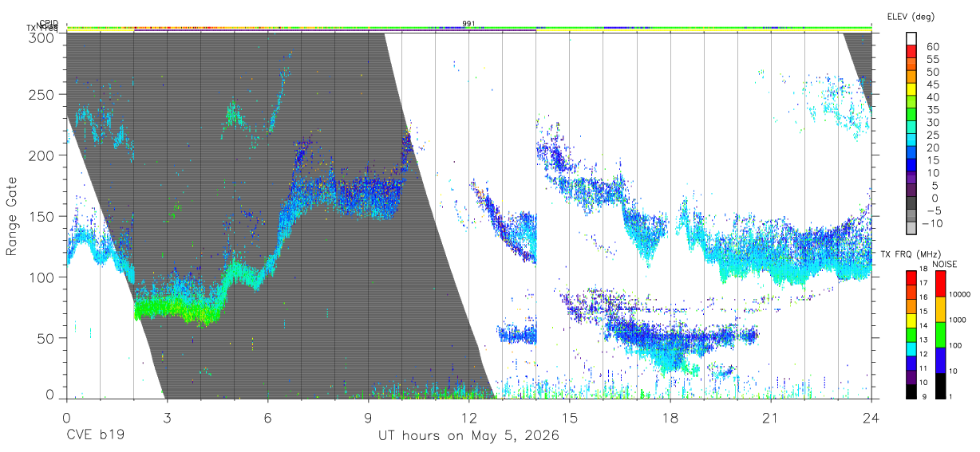The width and height of the screenshot is (980, 452).
Task: Click the red 17–18 MHz TX FRQ swatch
Action: point(912,276)
